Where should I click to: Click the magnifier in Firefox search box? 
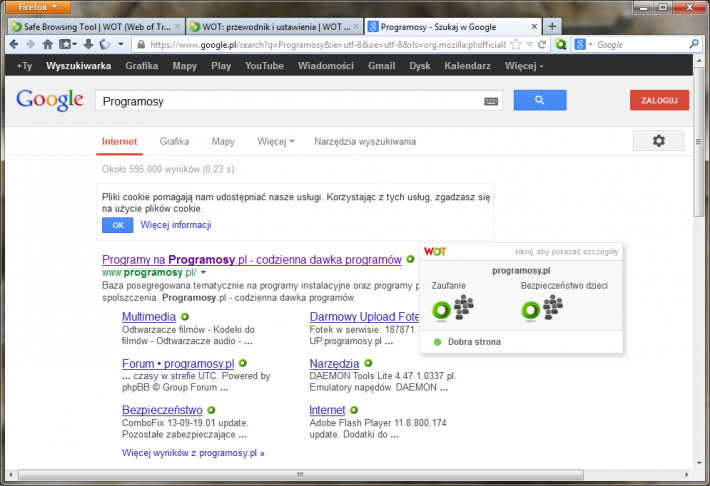(694, 44)
